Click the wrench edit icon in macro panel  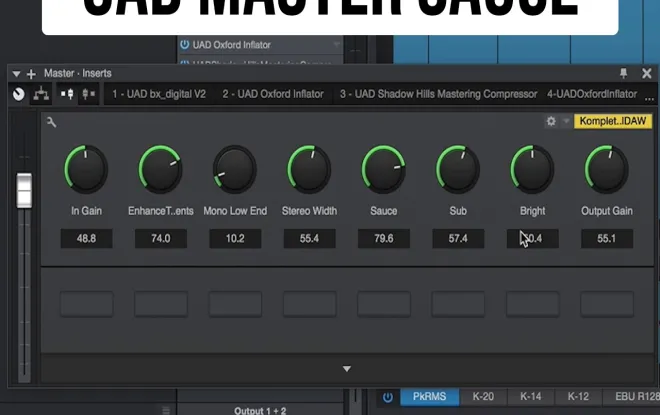pyautogui.click(x=51, y=122)
